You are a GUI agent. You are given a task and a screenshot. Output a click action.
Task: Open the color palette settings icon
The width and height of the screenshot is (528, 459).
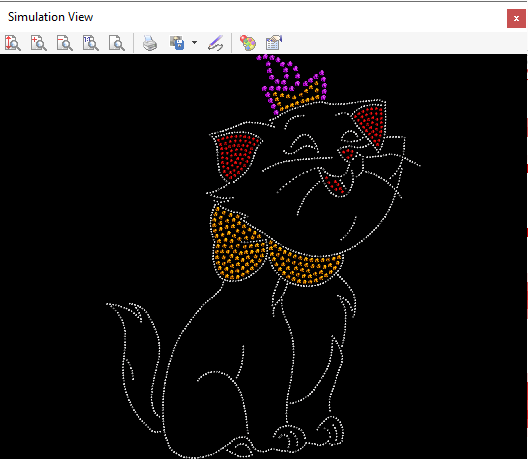point(248,43)
